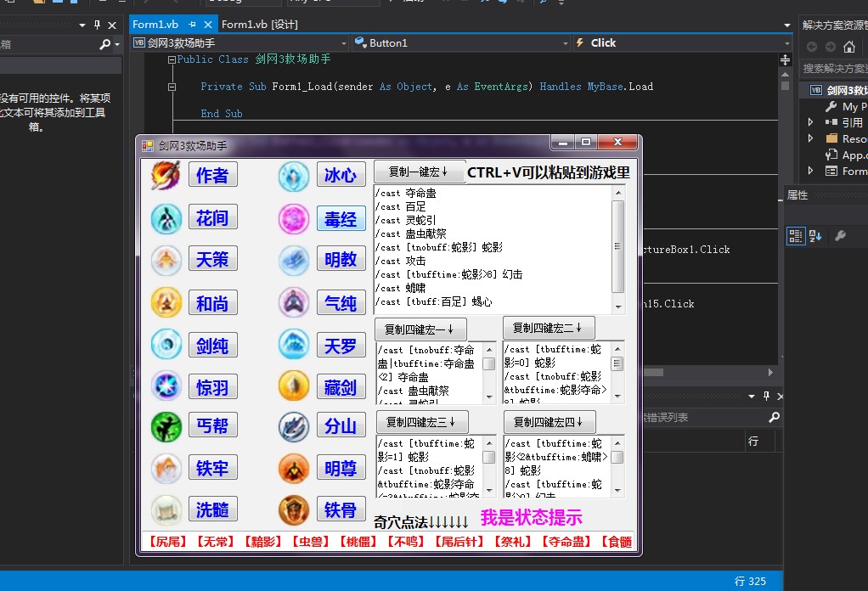Click the Alphabetical sort icon in Properties panel
Viewport: 868px width, 591px height.
click(815, 236)
